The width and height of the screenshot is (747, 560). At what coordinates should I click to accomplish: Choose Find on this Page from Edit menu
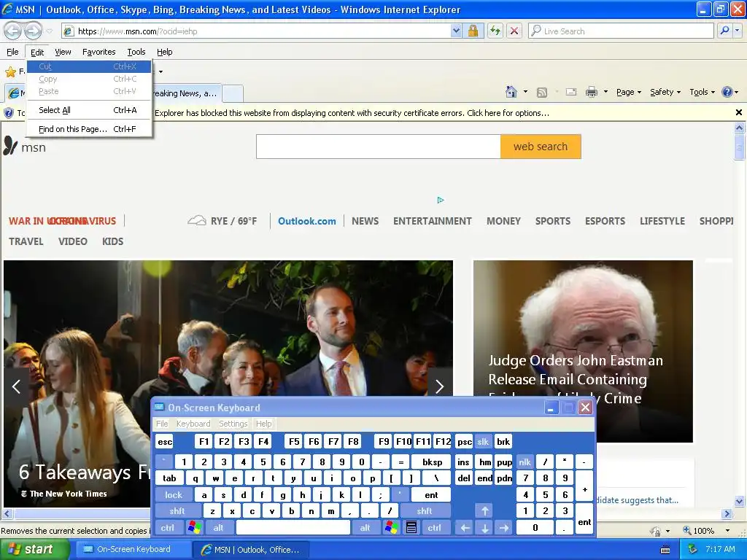click(89, 129)
